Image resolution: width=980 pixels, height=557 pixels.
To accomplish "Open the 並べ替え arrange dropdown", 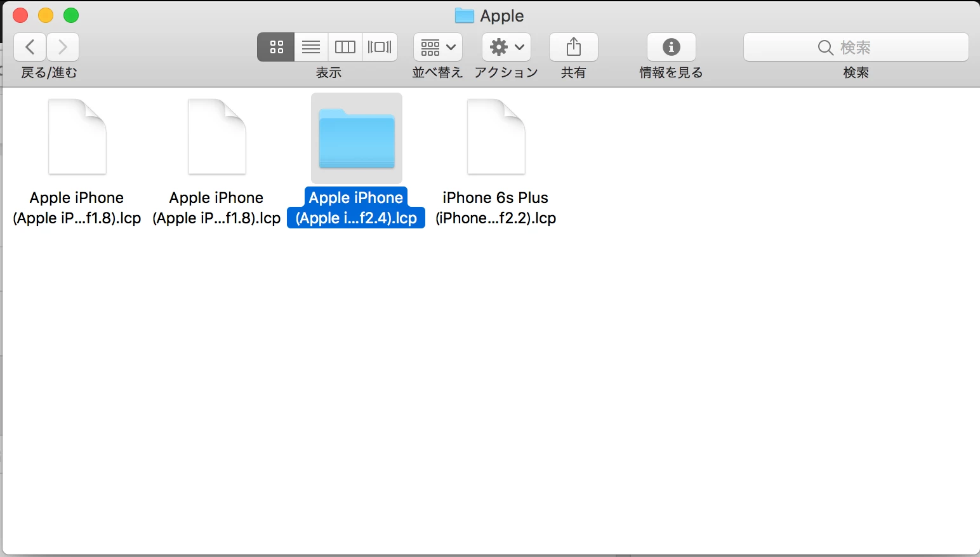I will point(438,47).
